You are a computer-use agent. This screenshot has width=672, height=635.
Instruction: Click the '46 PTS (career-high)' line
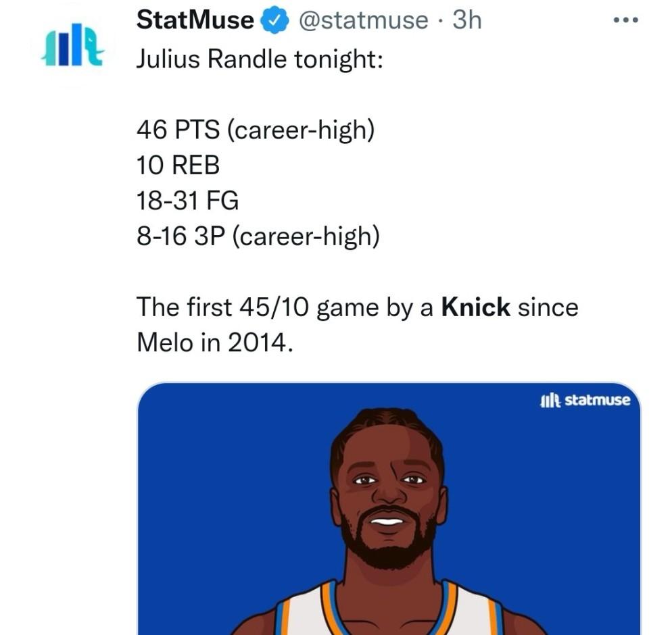pos(256,130)
